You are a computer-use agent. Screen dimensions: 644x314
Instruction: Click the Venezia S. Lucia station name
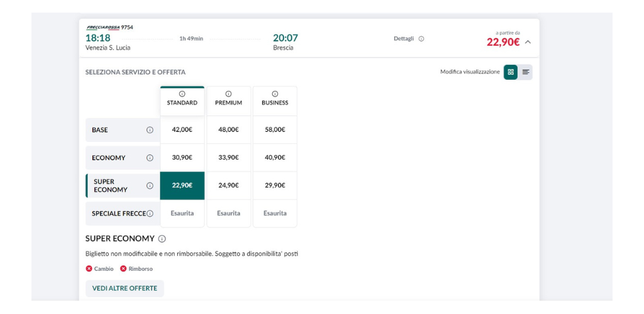(108, 48)
